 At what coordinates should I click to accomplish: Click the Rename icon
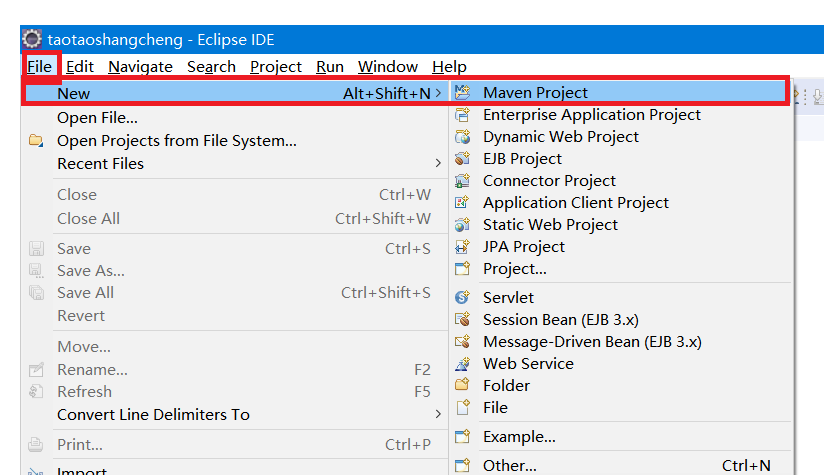(x=36, y=370)
